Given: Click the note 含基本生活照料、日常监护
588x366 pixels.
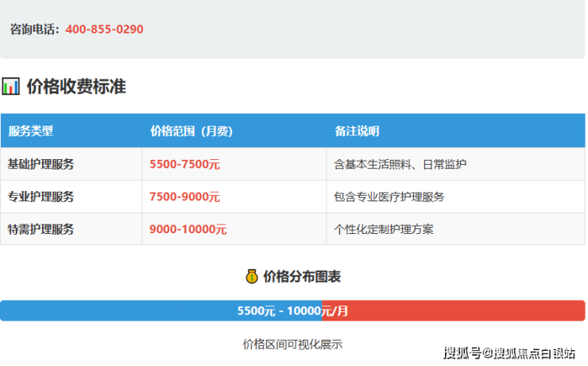Looking at the screenshot, I should point(400,165).
